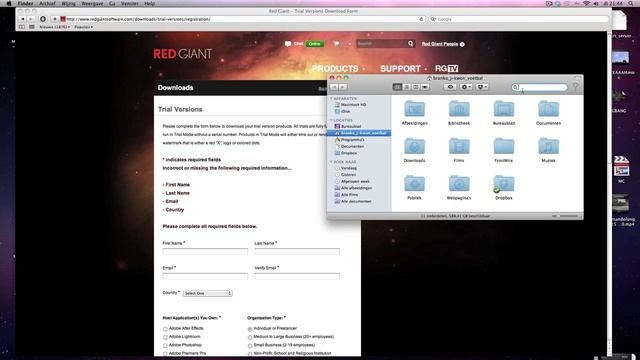Open the Finder action gear dropdown
The height and width of the screenshot is (360, 640).
[x=466, y=87]
